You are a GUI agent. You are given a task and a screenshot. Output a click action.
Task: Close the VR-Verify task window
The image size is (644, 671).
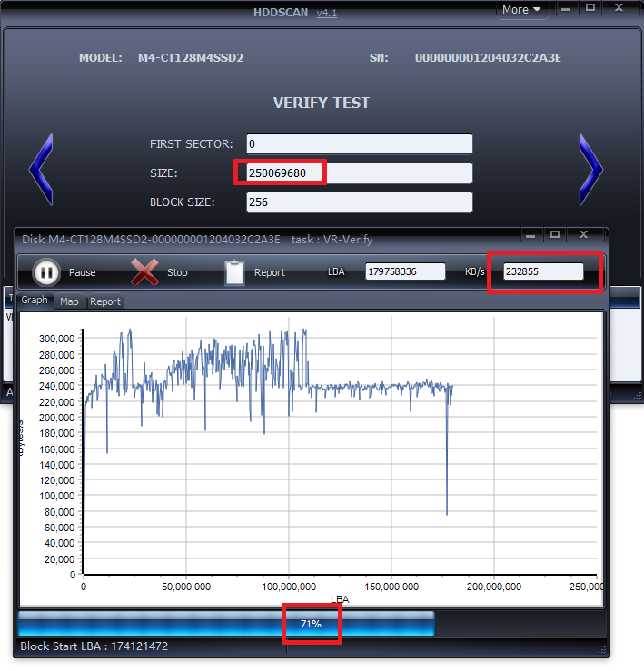(x=583, y=234)
